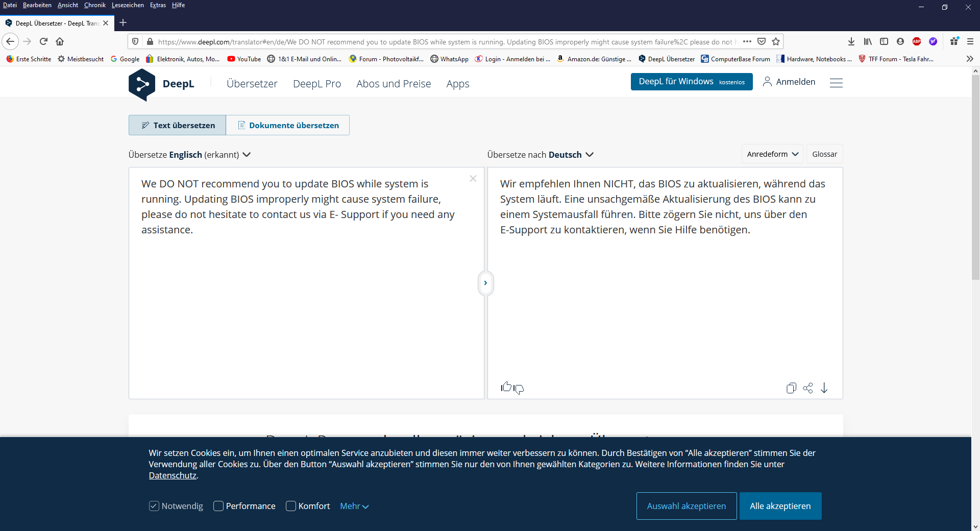Open Firefox application menu button
The image size is (980, 531).
[970, 41]
